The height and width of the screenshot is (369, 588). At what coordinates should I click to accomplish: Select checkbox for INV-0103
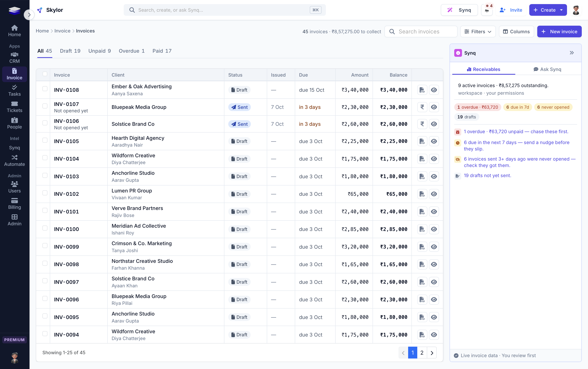[x=45, y=175]
